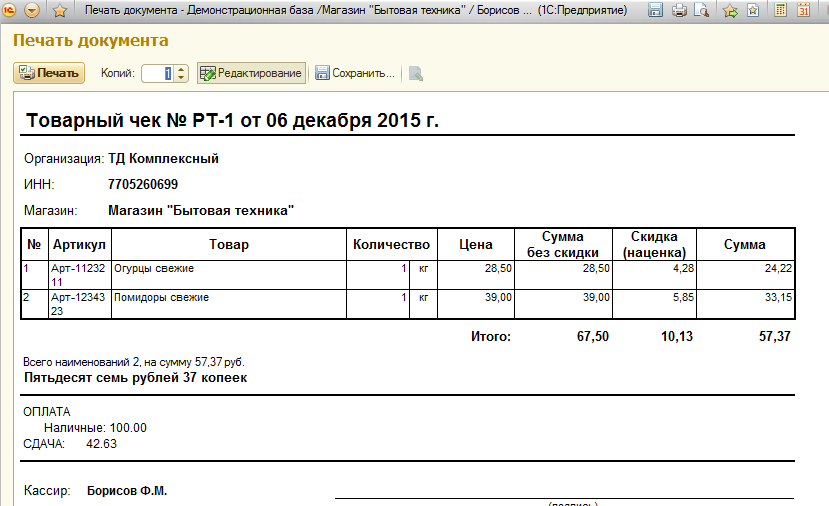This screenshot has height=506, width=829.
Task: Open the favorites list page icon
Action: (753, 10)
